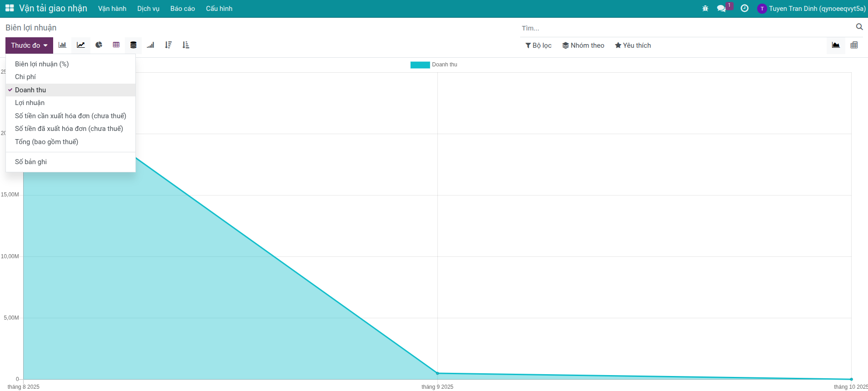This screenshot has width=868, height=391.
Task: Switch to pivot table view
Action: coord(854,45)
